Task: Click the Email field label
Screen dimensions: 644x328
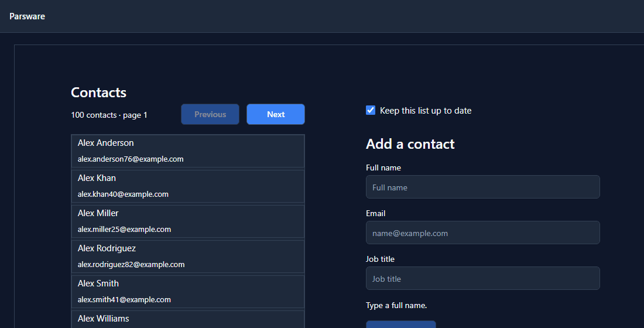Action: [x=375, y=213]
